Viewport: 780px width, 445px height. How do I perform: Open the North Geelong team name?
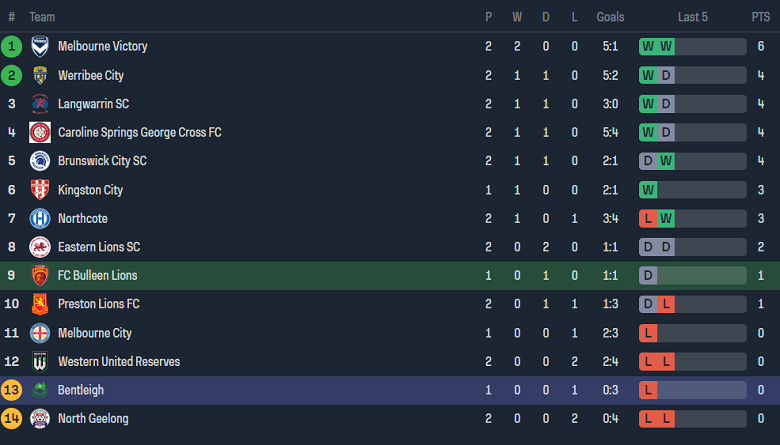93,418
